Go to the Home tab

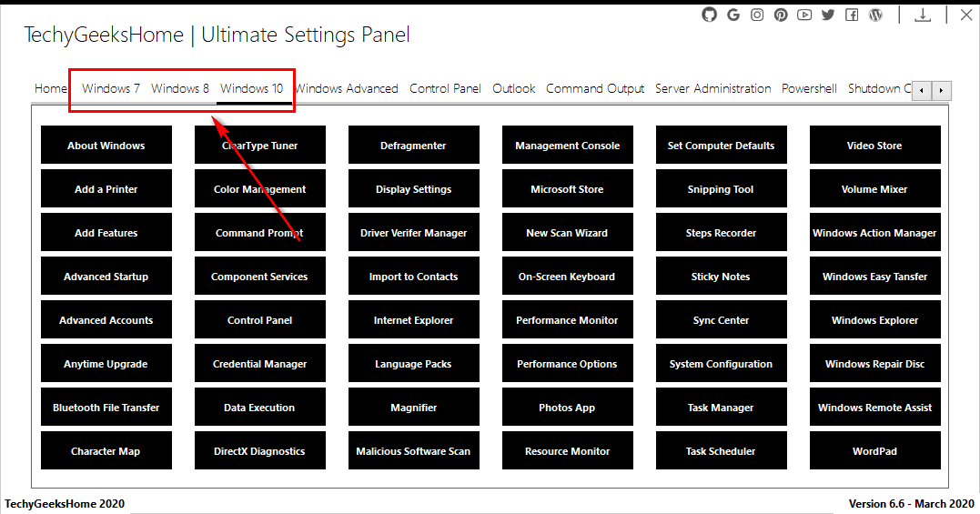(x=51, y=88)
